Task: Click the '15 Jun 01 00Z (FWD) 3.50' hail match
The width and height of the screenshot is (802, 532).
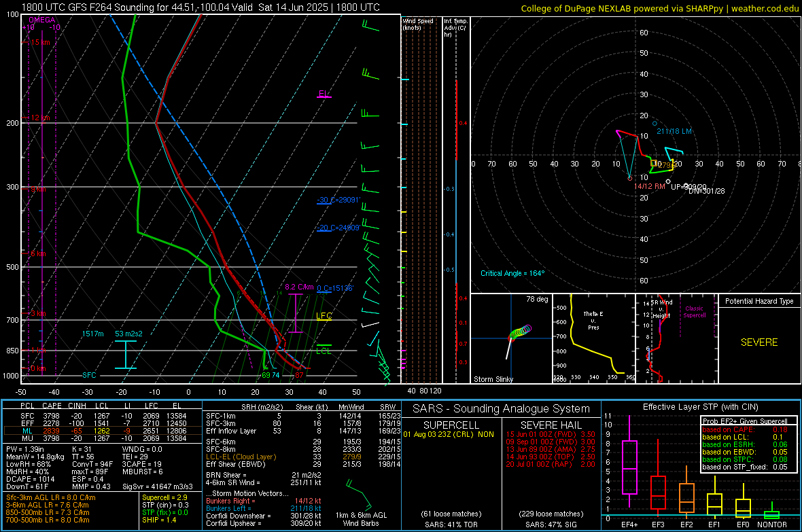Action: click(x=551, y=434)
